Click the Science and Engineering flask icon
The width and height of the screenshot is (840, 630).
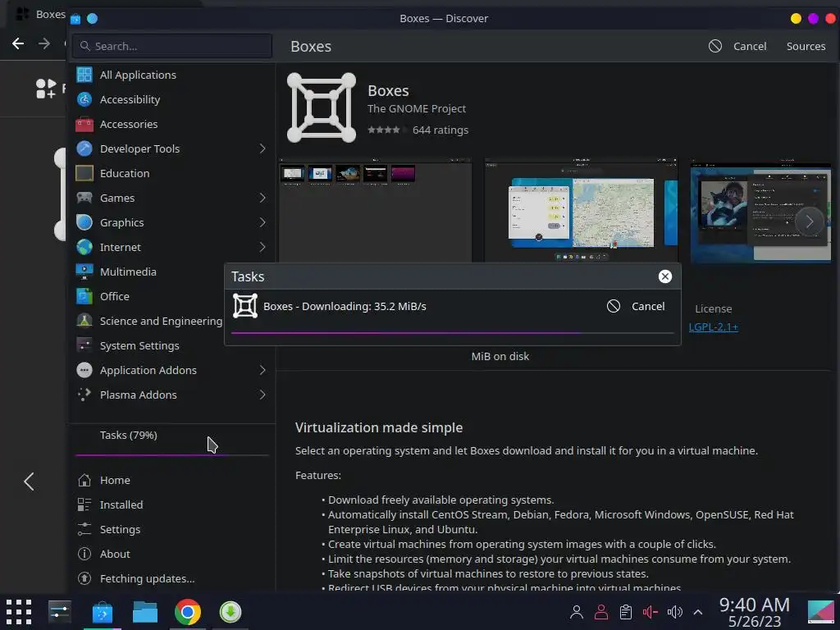(x=84, y=321)
